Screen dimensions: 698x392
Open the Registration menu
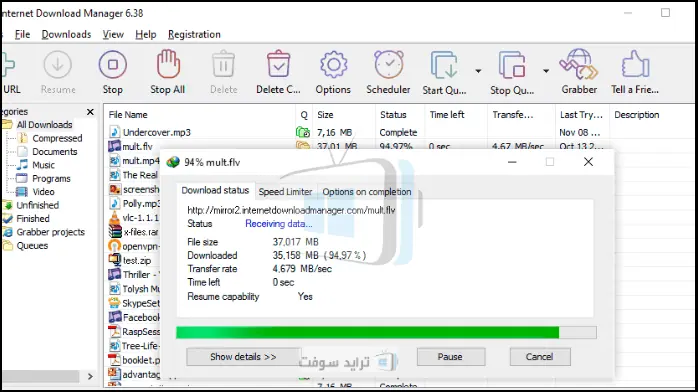click(x=194, y=34)
